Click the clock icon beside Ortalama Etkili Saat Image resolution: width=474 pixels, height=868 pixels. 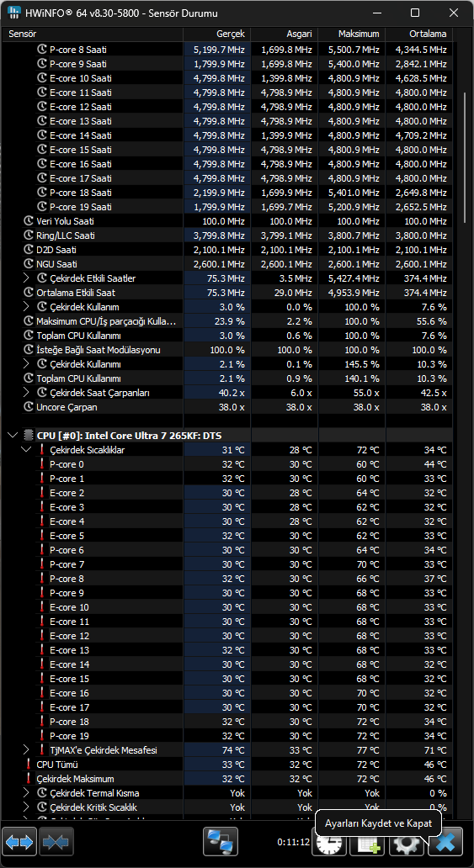pos(29,293)
